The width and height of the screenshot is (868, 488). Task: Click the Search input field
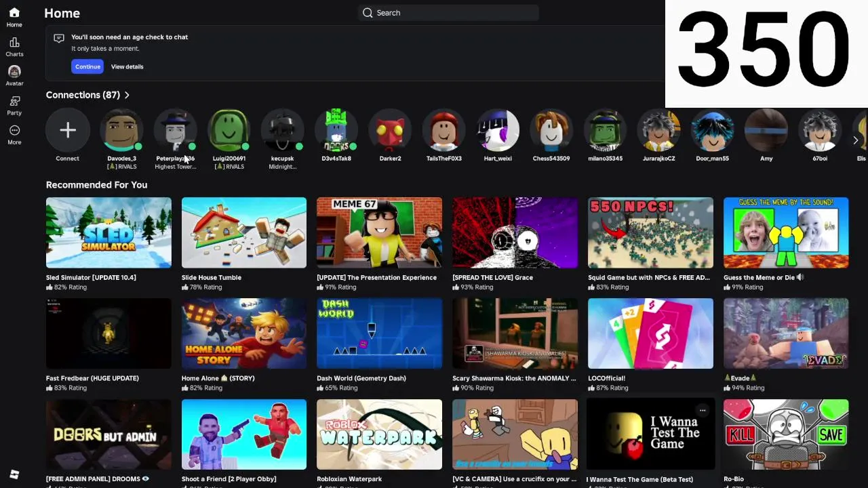tap(448, 13)
